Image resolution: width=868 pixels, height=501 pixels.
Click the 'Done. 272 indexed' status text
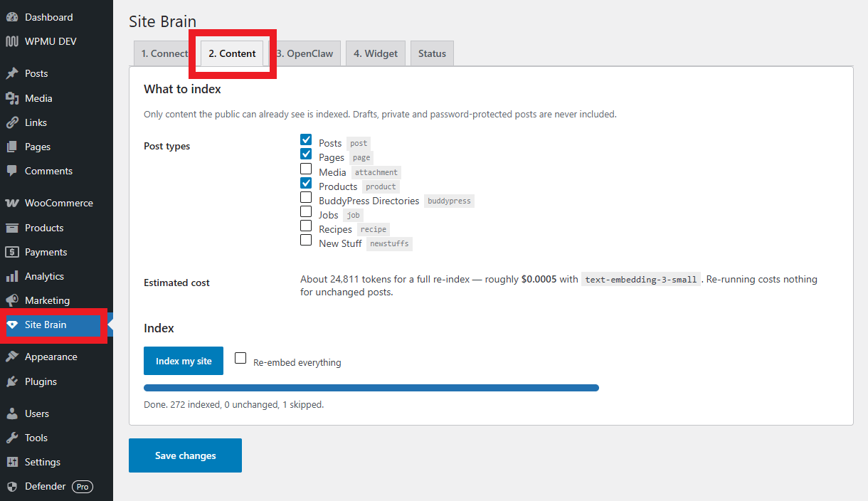[233, 404]
